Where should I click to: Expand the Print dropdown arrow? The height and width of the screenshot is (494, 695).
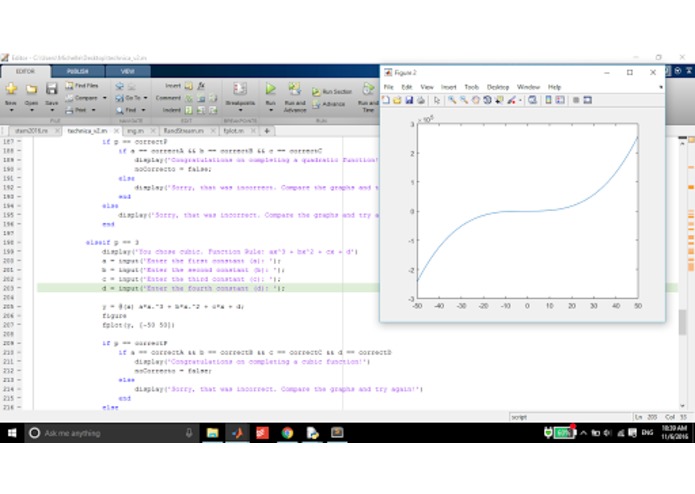[x=94, y=110]
